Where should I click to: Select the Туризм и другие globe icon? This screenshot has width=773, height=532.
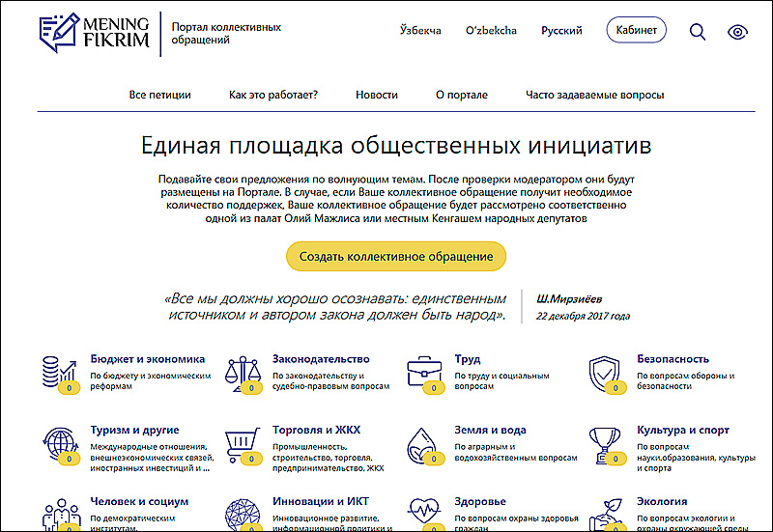60,444
